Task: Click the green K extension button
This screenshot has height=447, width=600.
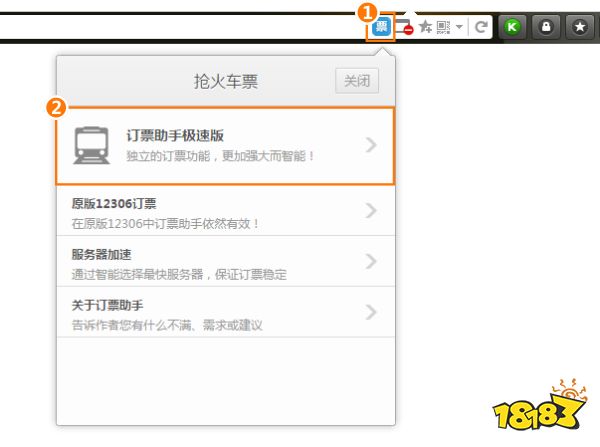Action: pos(513,28)
